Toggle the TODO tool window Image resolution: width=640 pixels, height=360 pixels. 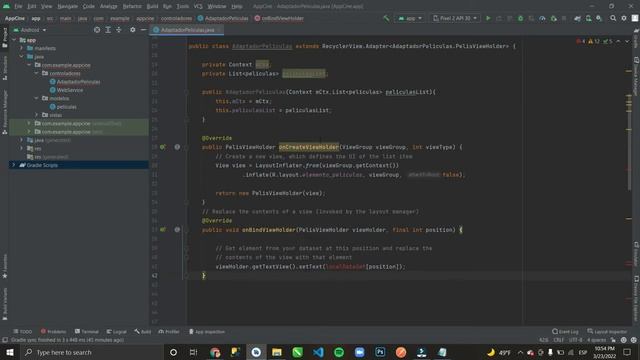pyautogui.click(x=22, y=331)
